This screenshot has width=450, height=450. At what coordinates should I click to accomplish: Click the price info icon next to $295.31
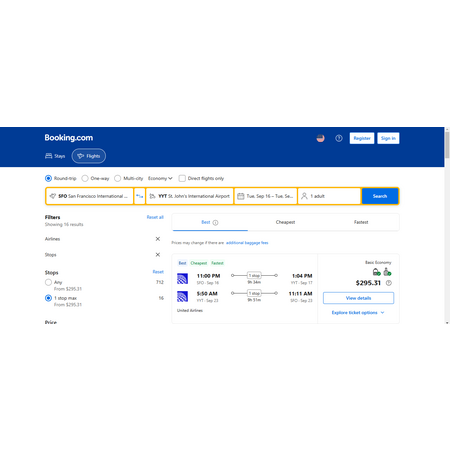[389, 283]
